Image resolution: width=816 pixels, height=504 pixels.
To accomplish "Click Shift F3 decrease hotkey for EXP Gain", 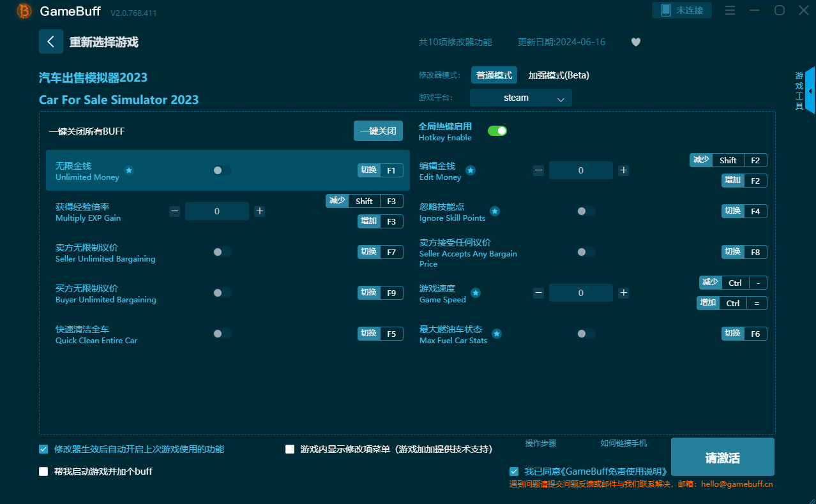I will (365, 201).
